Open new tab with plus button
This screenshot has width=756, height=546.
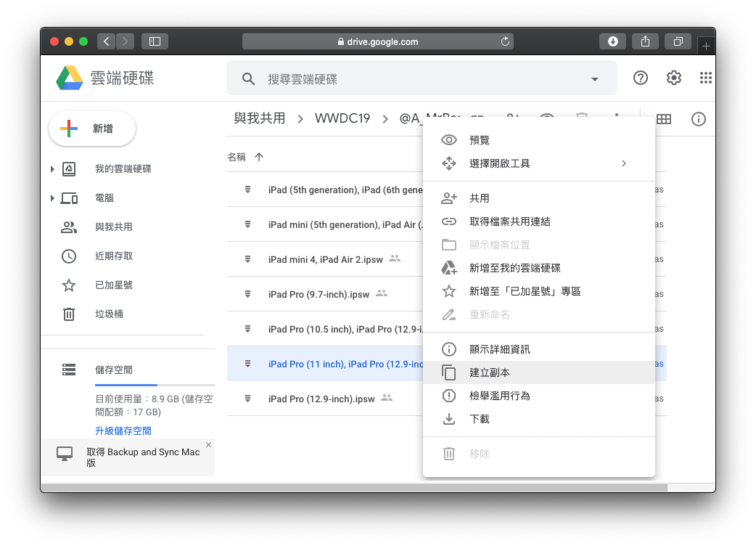tap(706, 46)
